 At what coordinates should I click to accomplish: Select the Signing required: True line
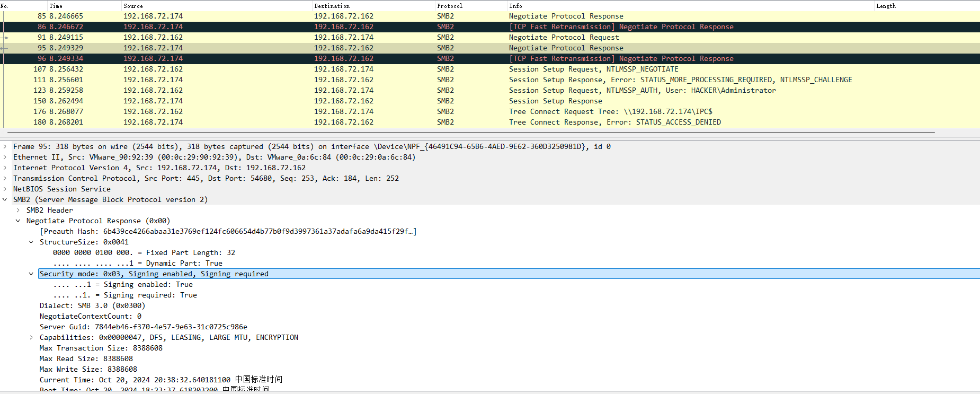(125, 295)
